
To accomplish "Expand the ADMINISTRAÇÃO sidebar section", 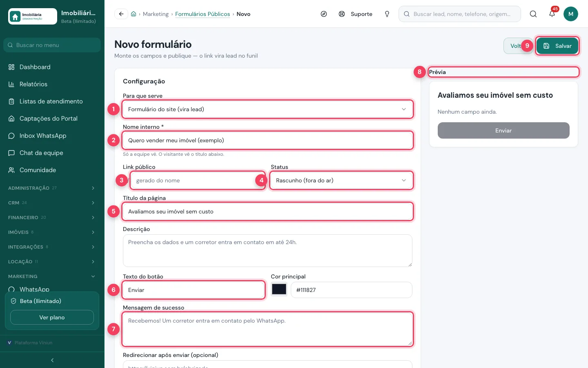I will coord(52,188).
